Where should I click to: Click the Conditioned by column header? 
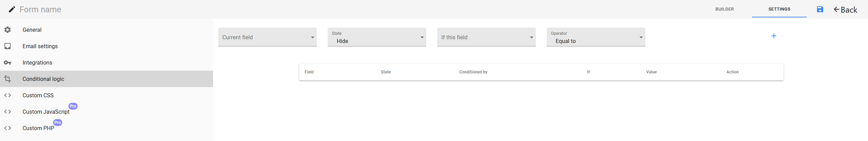coord(473,72)
